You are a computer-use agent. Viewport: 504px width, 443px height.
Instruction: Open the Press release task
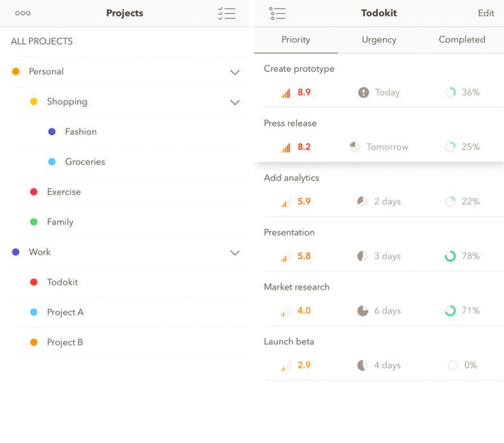click(290, 123)
